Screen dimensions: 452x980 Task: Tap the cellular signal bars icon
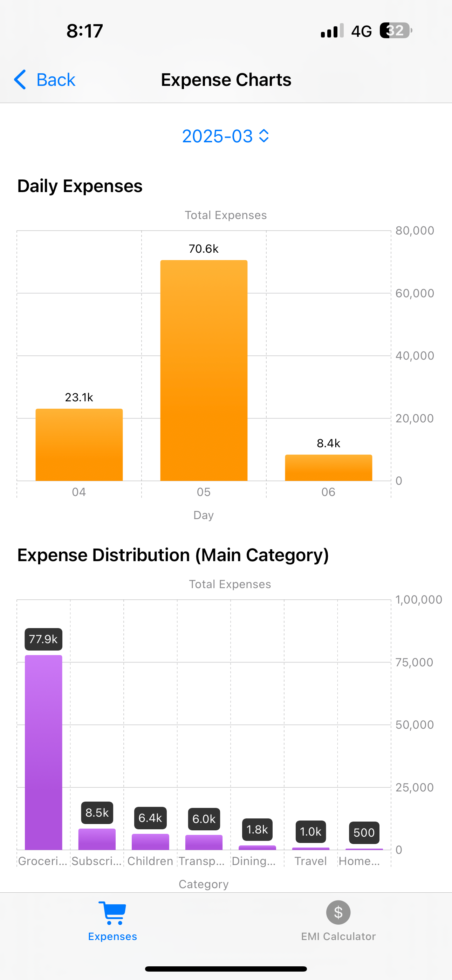332,31
